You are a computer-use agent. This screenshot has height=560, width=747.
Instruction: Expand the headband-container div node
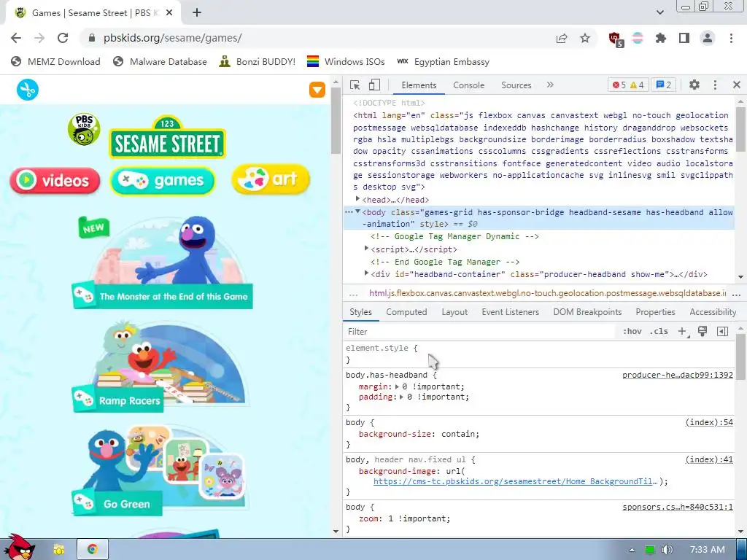click(x=366, y=273)
